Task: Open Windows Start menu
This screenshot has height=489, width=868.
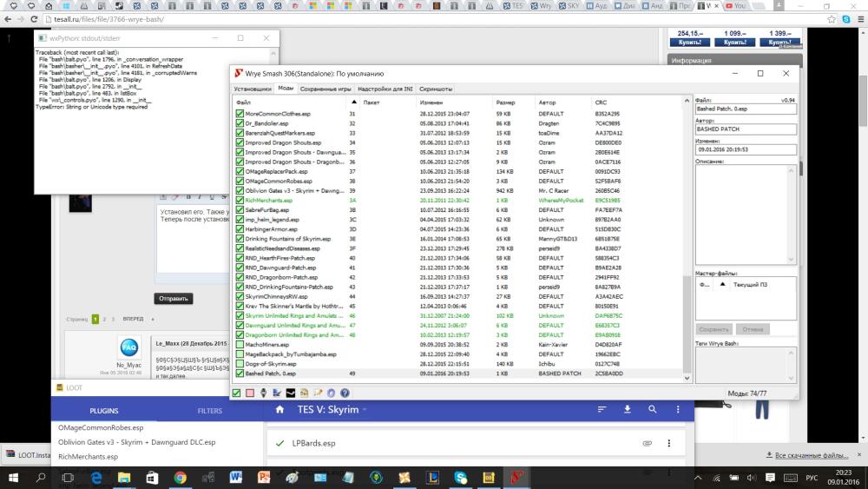Action: 13,478
